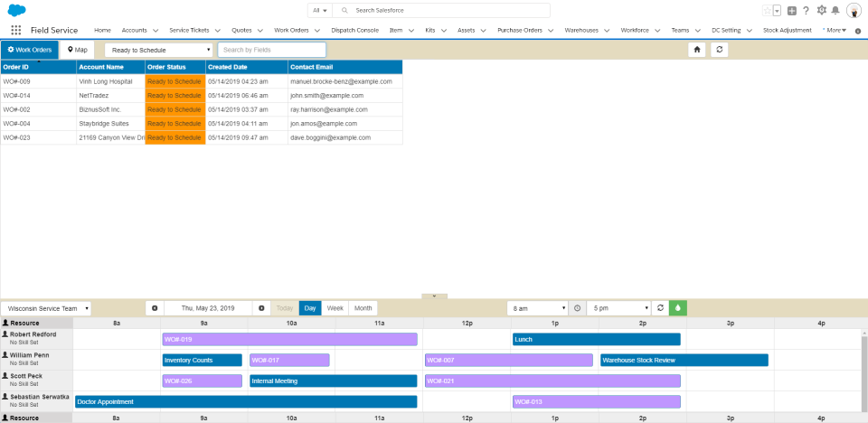Open the App Launcher grid icon
Viewport: 868px width, 423px height.
pos(16,31)
